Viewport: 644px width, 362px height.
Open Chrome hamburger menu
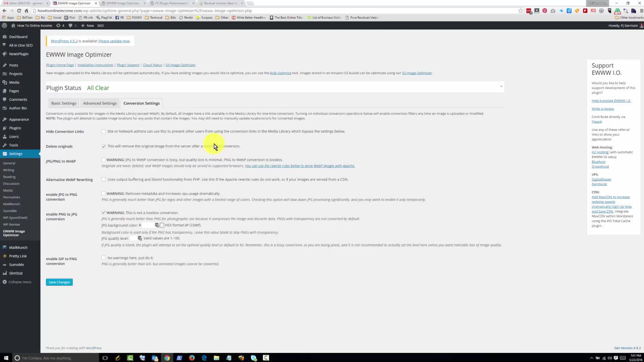[x=641, y=11]
